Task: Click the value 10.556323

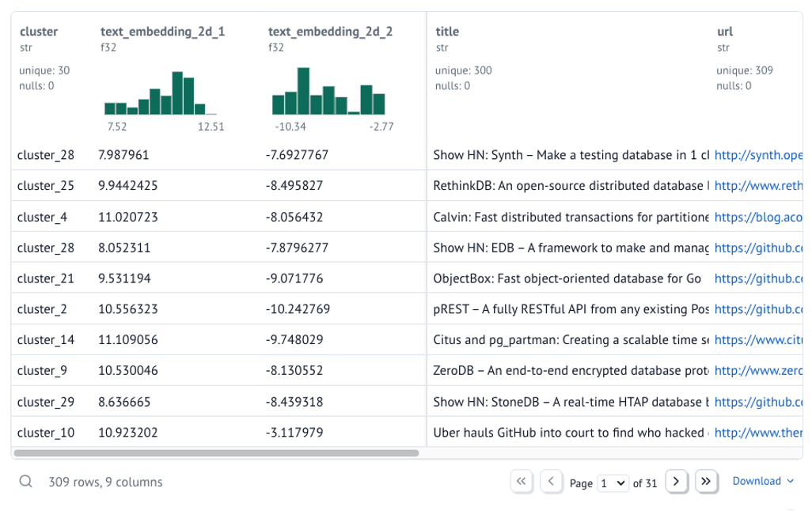Action: pyautogui.click(x=128, y=309)
